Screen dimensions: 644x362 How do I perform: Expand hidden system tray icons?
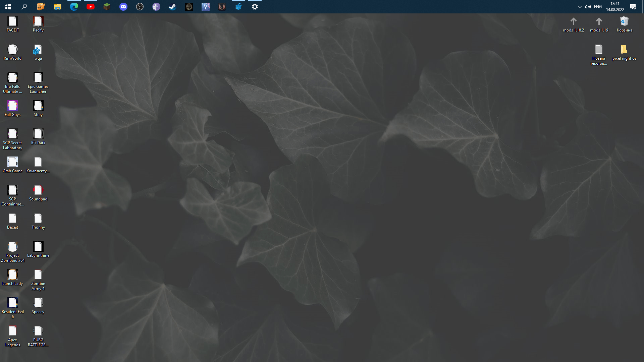579,7
